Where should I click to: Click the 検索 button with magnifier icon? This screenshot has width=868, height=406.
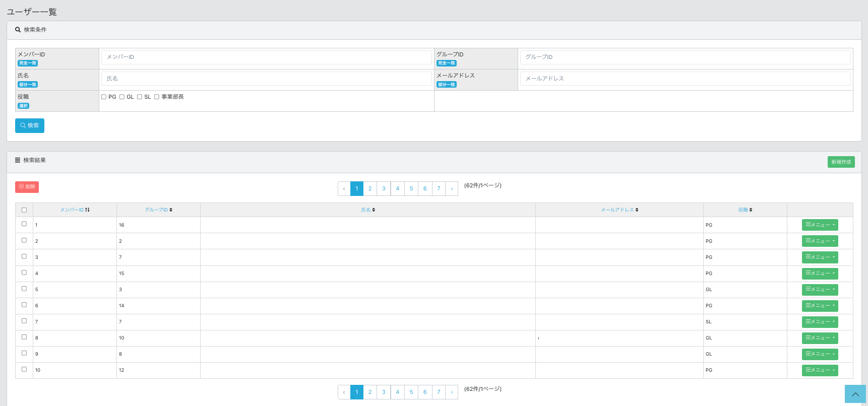click(30, 125)
